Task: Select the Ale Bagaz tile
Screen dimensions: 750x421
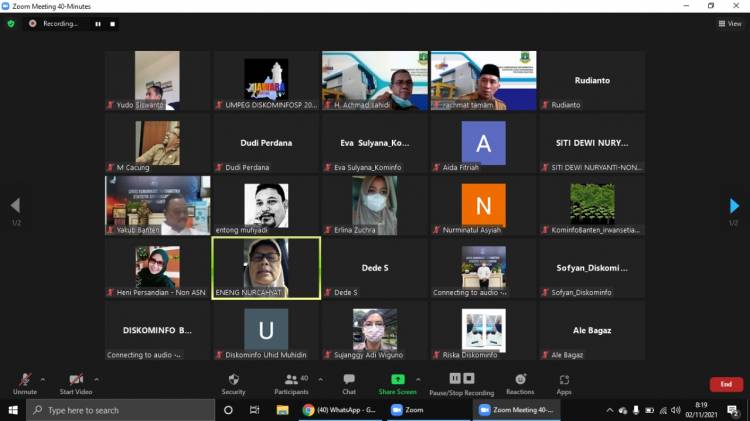Action: 592,331
